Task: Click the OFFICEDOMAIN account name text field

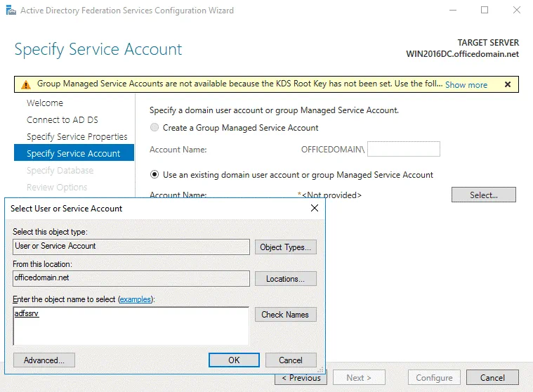Action: point(403,149)
